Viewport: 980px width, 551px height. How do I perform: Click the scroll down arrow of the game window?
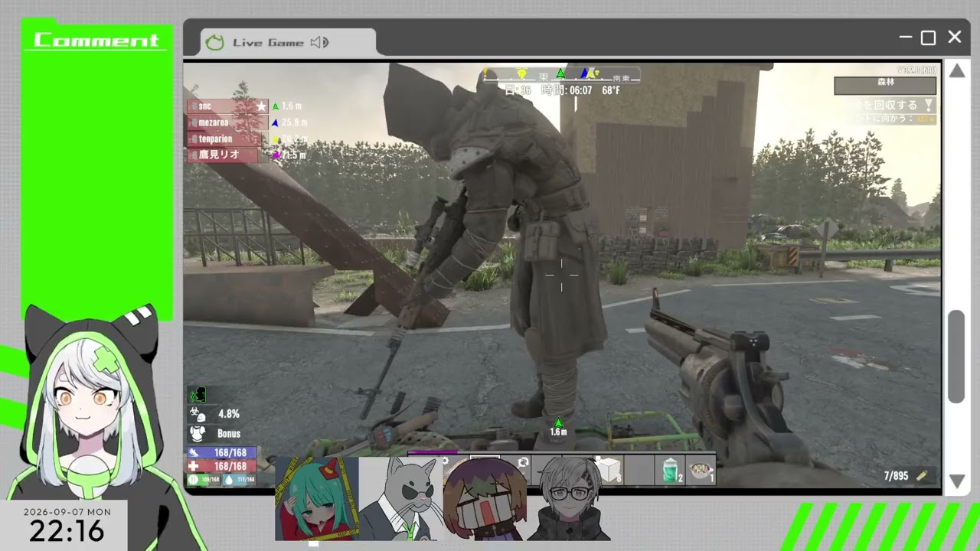pos(956,481)
